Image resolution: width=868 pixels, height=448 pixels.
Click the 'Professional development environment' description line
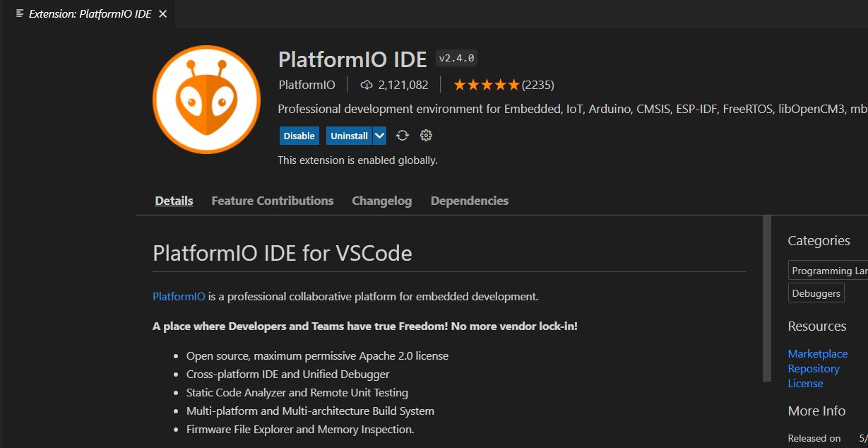coord(573,110)
